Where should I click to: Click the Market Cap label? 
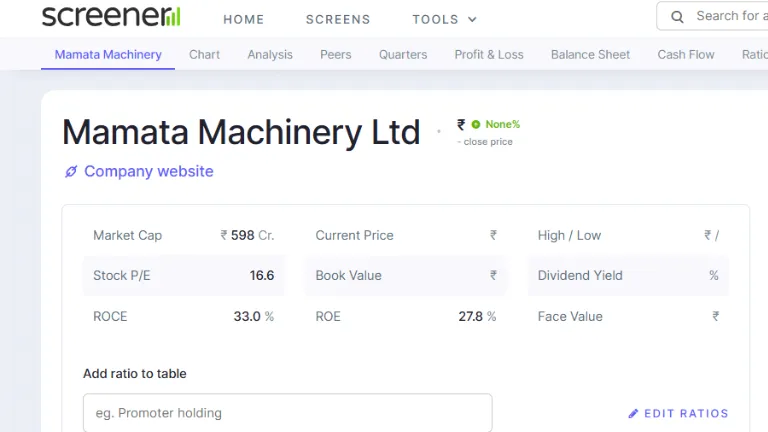click(x=127, y=236)
